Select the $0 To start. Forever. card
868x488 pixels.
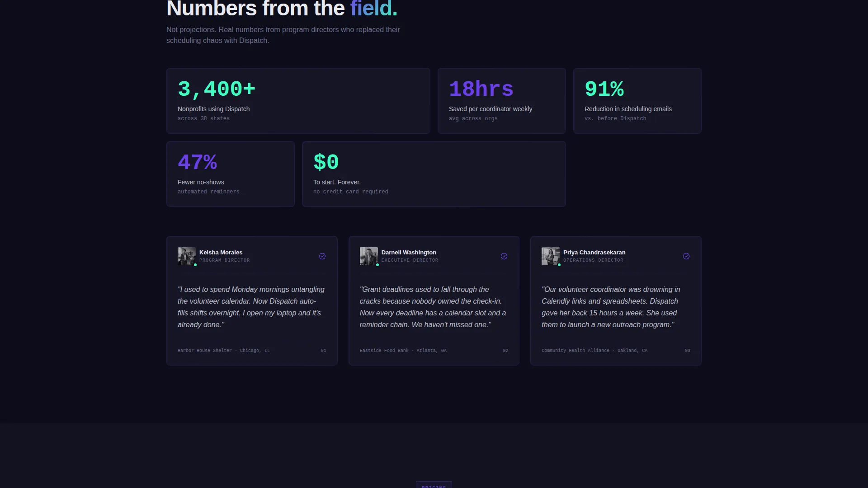coord(434,174)
